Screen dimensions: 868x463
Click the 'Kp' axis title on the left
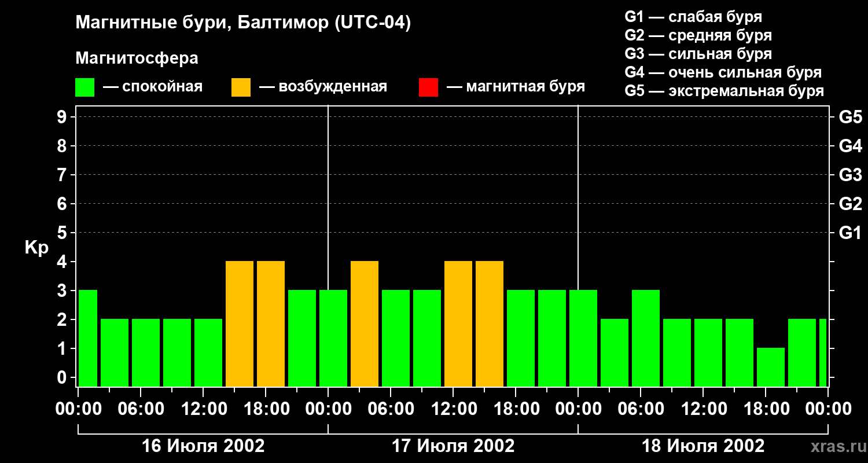(x=36, y=248)
